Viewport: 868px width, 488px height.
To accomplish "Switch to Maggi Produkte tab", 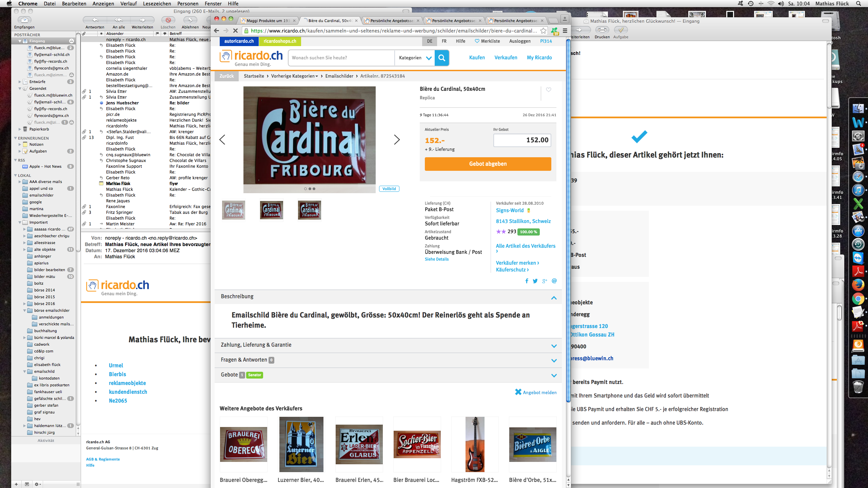I will [x=268, y=21].
